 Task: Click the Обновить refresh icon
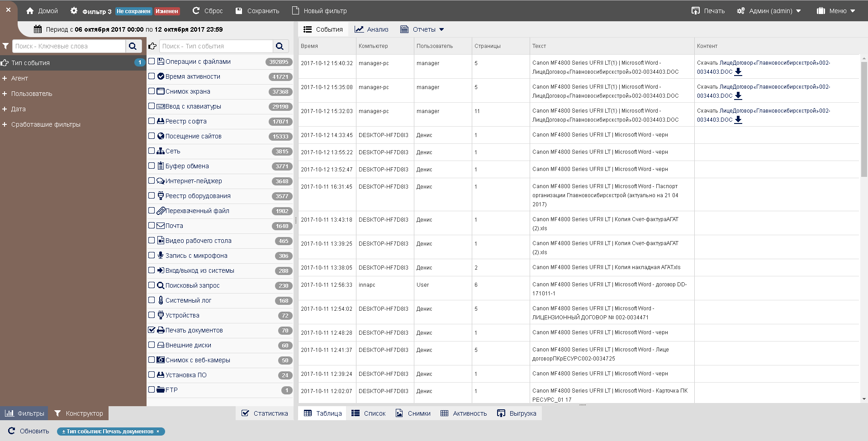(12, 431)
